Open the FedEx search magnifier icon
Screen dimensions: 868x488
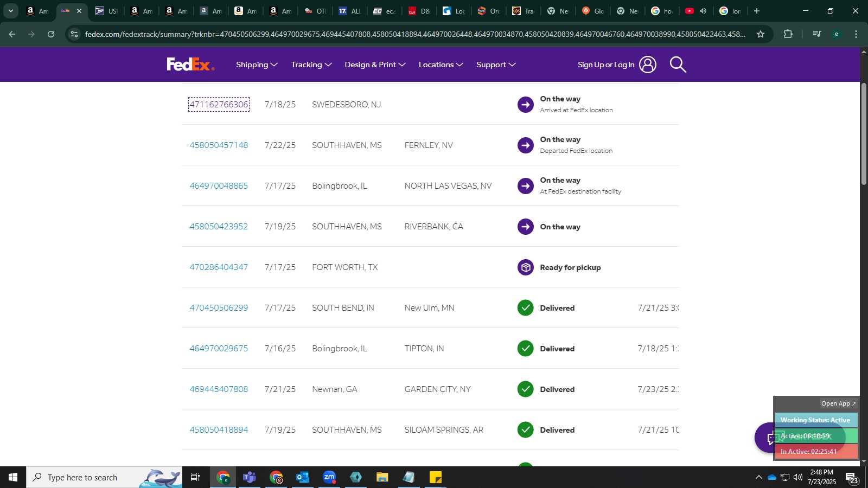pyautogui.click(x=678, y=65)
